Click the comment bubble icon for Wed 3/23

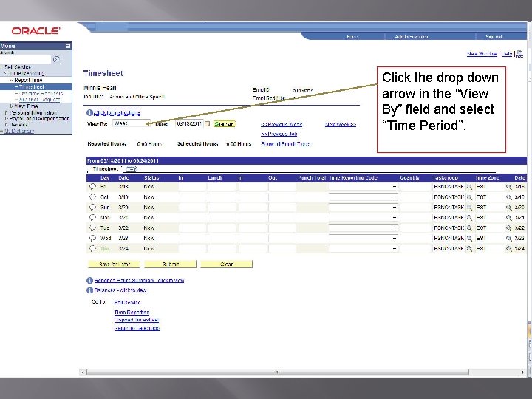pos(92,238)
